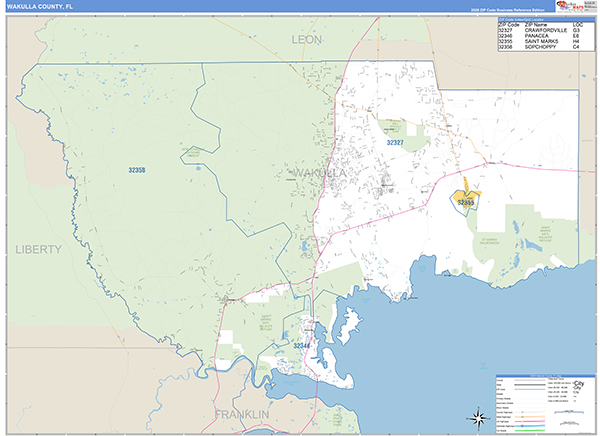
Task: Click the ZIP Code Index/Grid Locator header bar
Action: point(546,20)
